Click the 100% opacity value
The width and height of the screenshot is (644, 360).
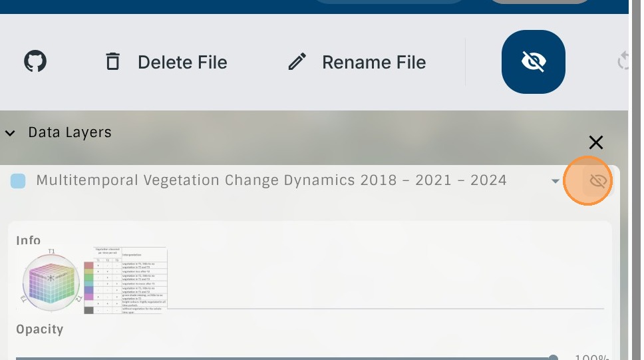pos(591,358)
